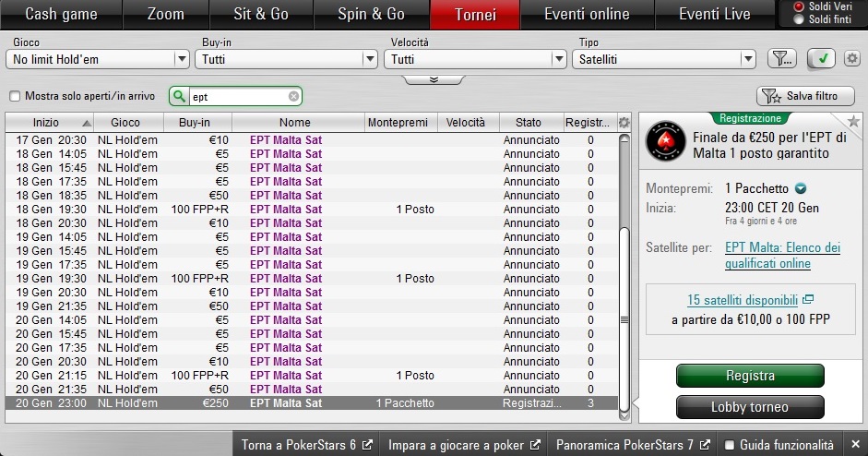Expand the extra filters chevron
868x456 pixels.
click(x=434, y=80)
